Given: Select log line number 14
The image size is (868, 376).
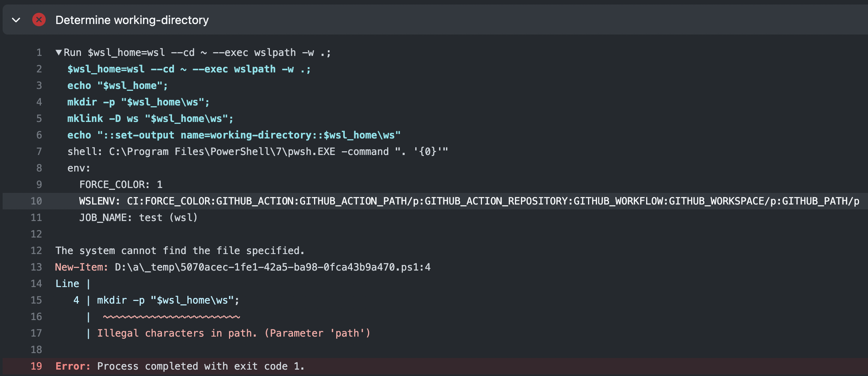Looking at the screenshot, I should [x=36, y=284].
